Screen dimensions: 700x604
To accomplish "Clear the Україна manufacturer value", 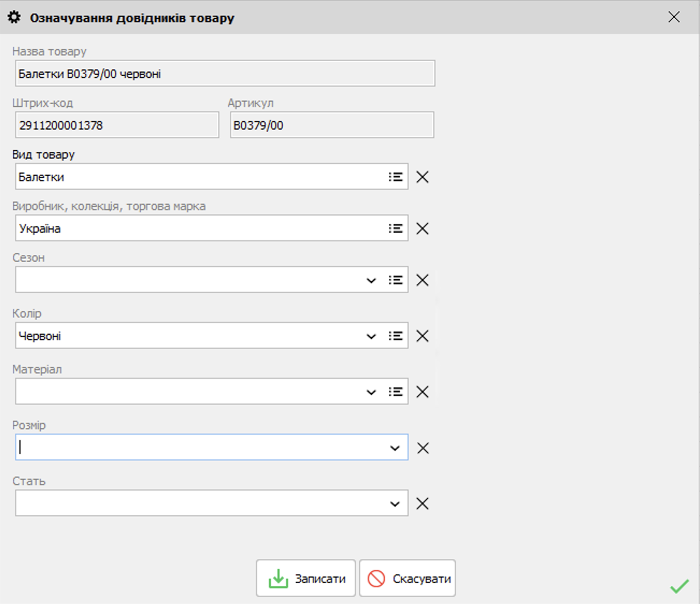I will 423,228.
